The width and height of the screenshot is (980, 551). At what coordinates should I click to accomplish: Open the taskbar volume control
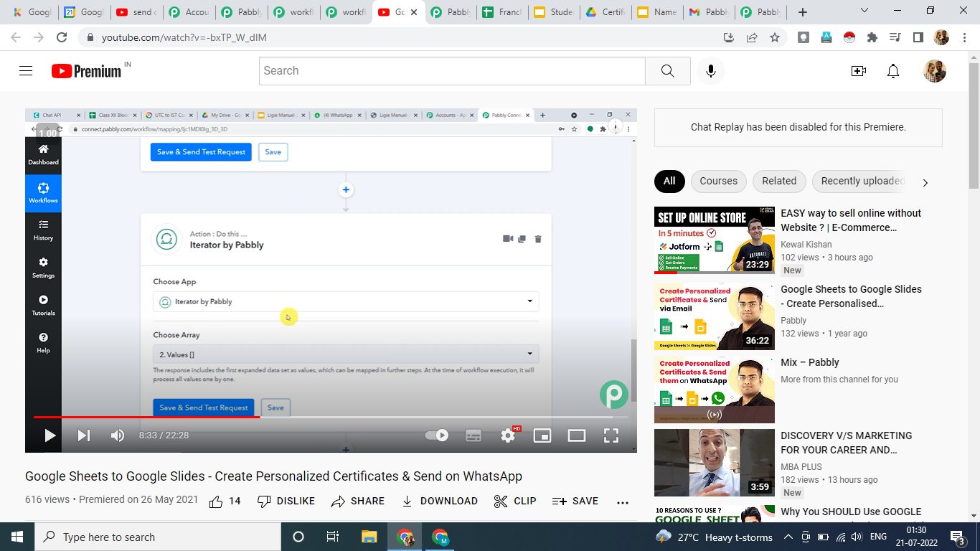857,537
